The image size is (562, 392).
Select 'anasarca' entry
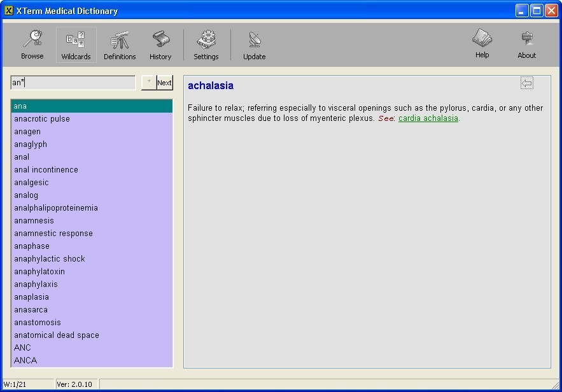coord(92,309)
